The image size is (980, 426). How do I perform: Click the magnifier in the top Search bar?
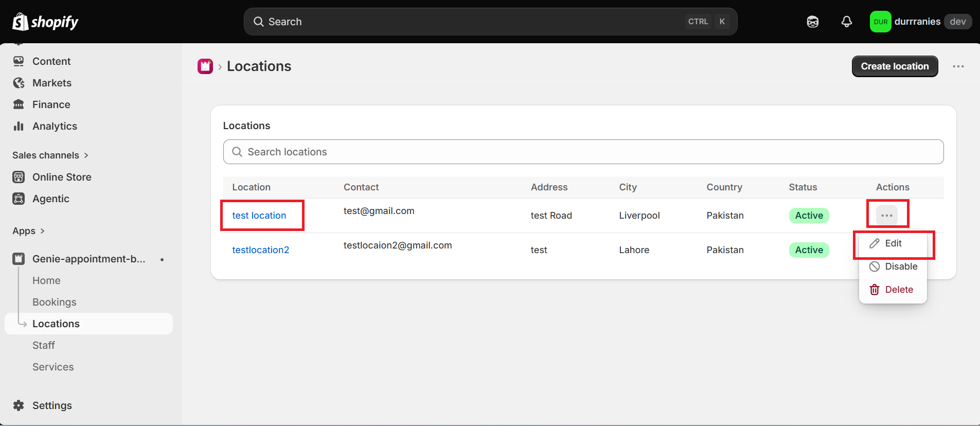[259, 22]
